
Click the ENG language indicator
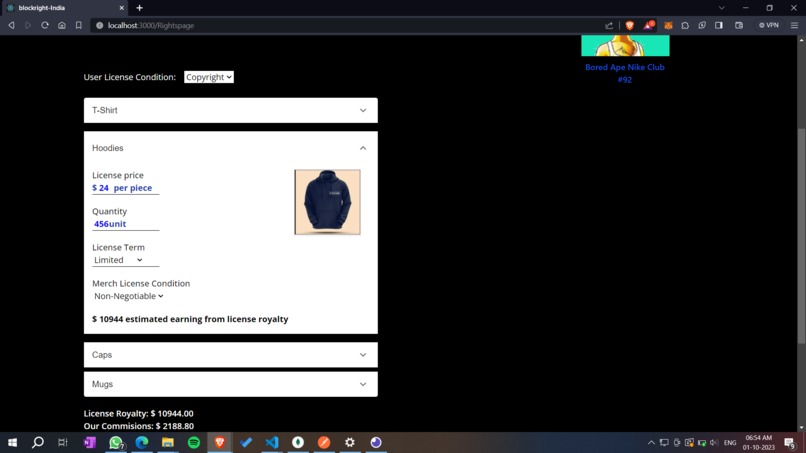pyautogui.click(x=730, y=442)
